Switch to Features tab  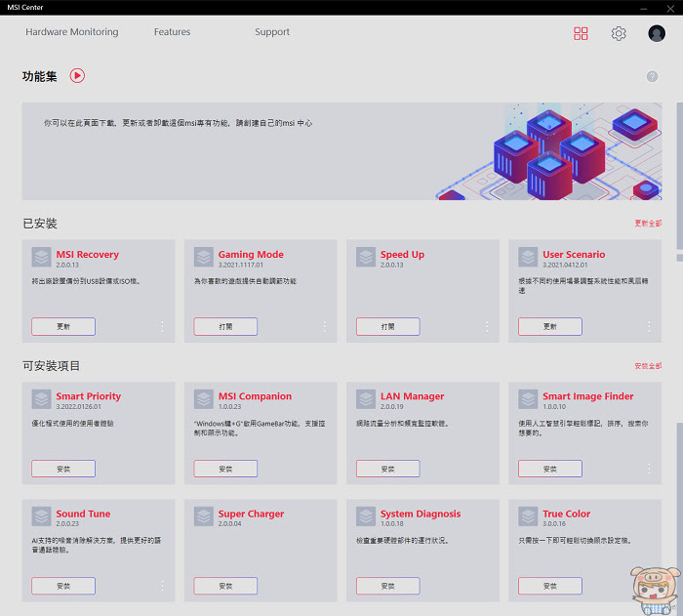(x=172, y=32)
